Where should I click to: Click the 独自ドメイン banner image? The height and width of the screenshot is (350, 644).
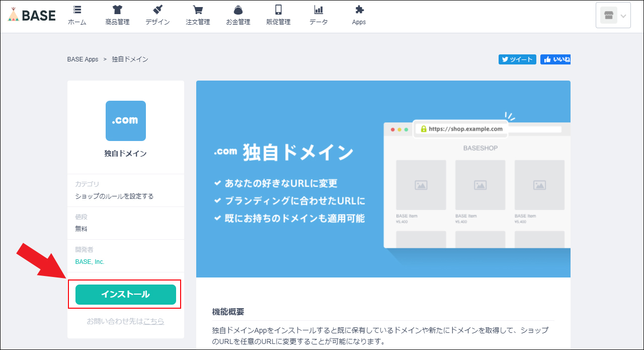(383, 179)
